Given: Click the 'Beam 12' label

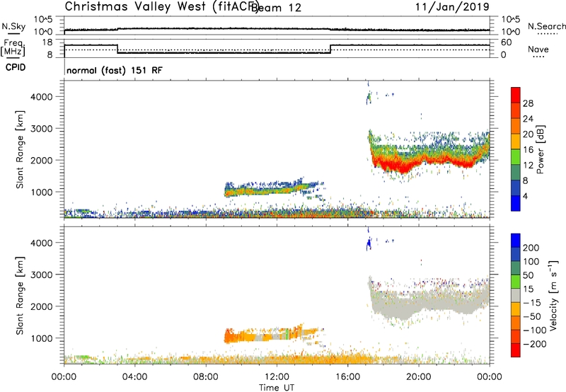Looking at the screenshot, I should (x=277, y=8).
